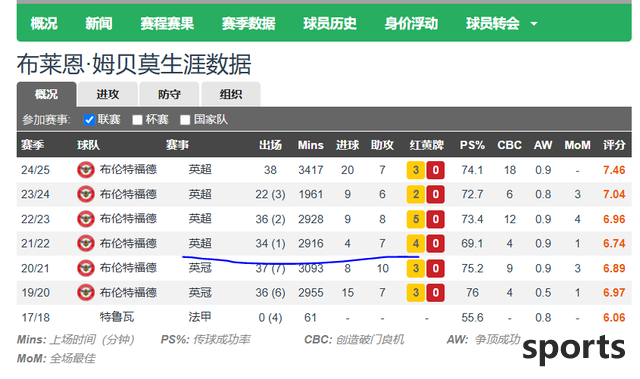Screen dimensions: 640x379
Task: Click the 红黄牌 column header
Action: pos(427,145)
